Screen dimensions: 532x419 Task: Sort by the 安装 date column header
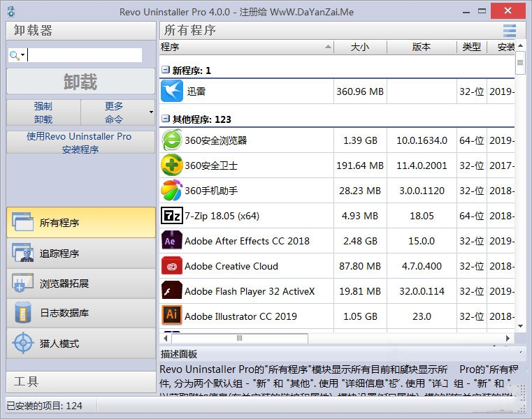[x=501, y=47]
